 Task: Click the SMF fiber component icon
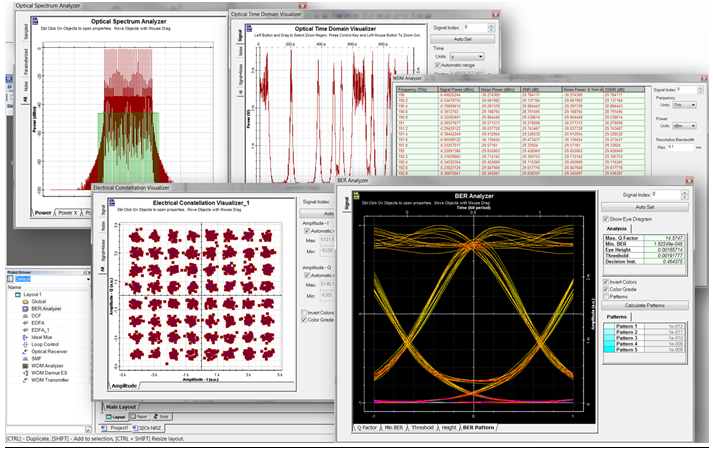25,359
